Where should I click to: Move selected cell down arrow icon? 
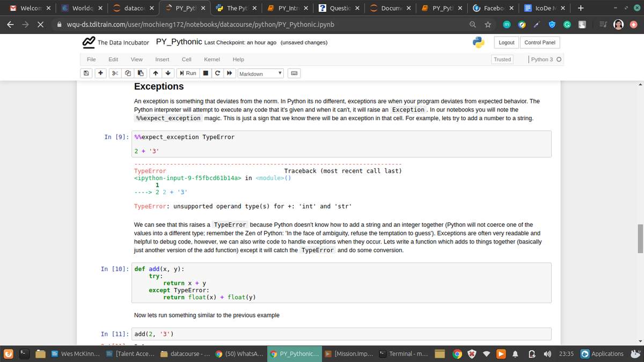point(168,73)
